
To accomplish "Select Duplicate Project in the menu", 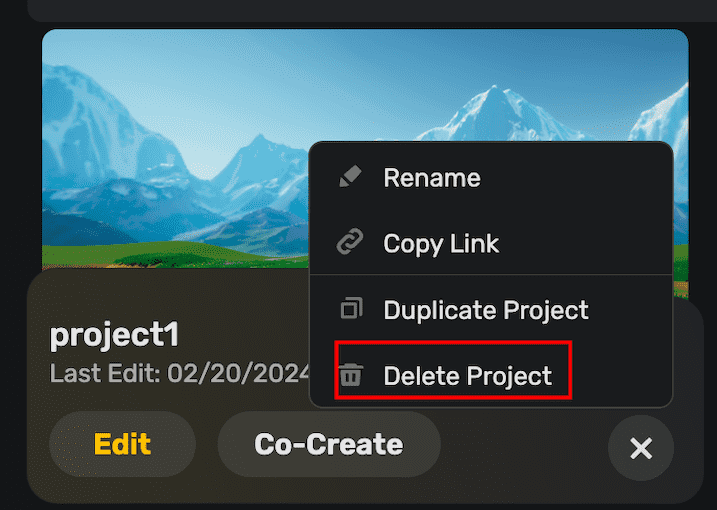I will point(486,310).
